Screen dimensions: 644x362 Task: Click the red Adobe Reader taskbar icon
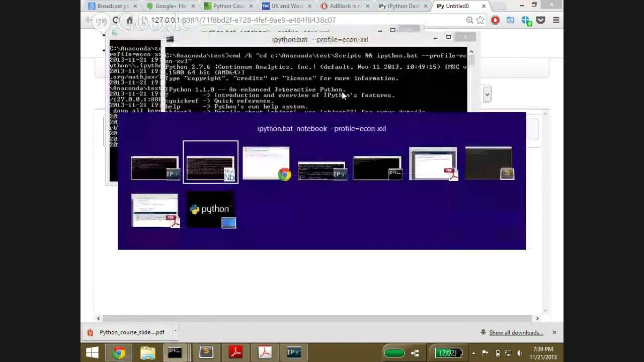click(235, 352)
